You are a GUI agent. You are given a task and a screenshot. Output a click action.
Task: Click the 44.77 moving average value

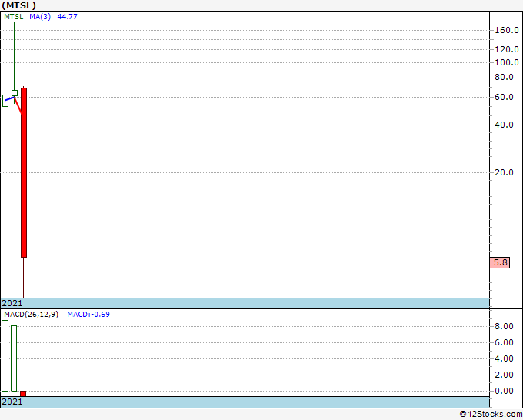(68, 17)
